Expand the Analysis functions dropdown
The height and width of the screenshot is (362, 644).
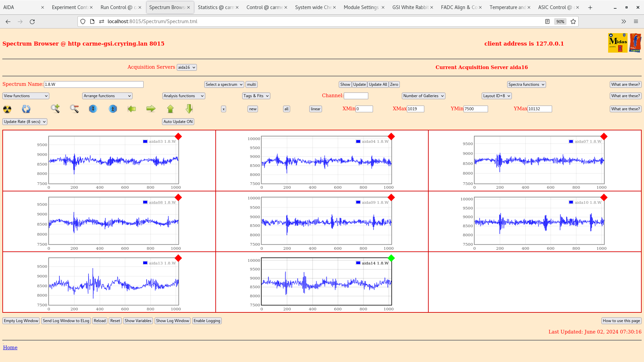(x=183, y=96)
